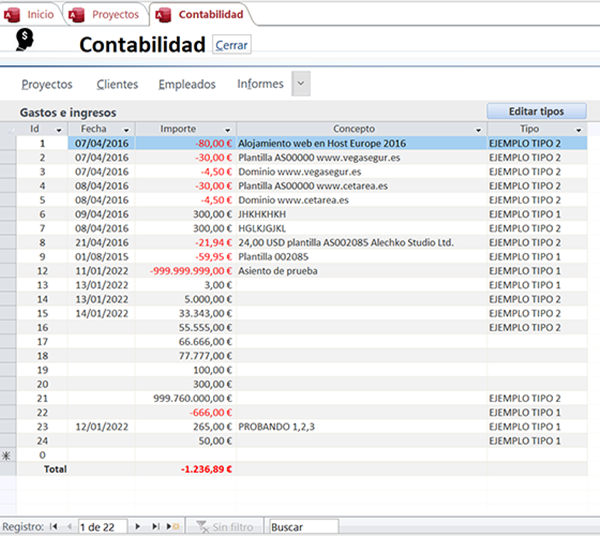Open the Clientes navigation item
The width and height of the screenshot is (600, 536).
coord(117,85)
